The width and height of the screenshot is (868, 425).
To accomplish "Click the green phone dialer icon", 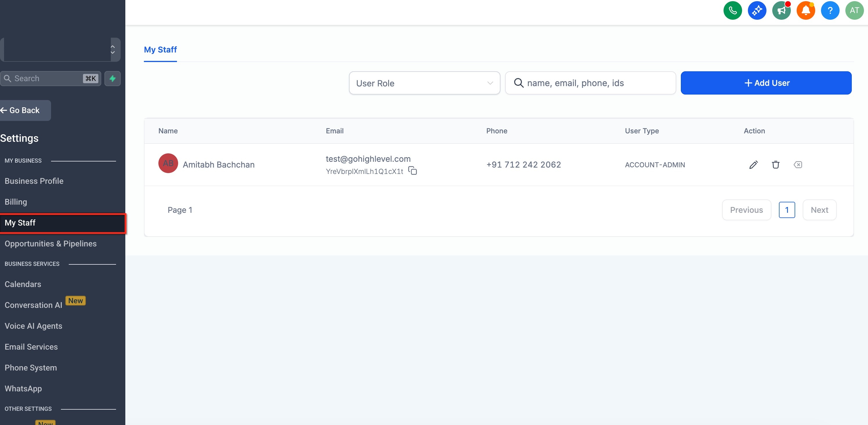I will pos(733,10).
